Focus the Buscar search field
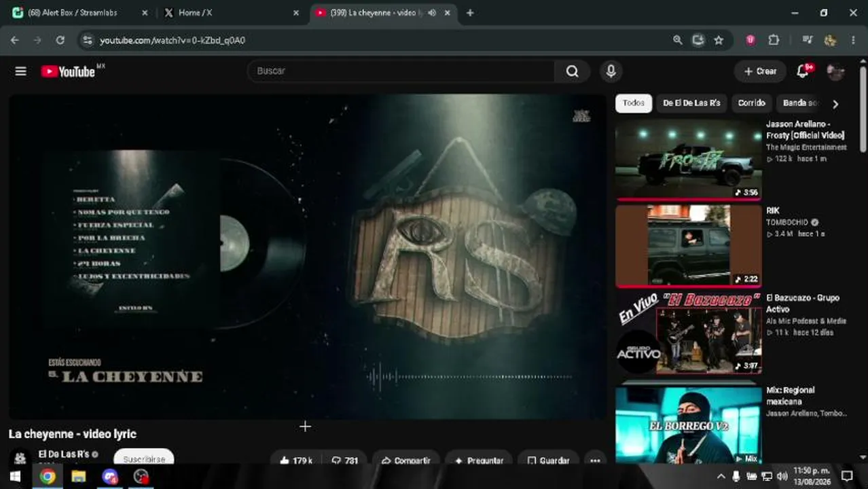 click(x=401, y=71)
